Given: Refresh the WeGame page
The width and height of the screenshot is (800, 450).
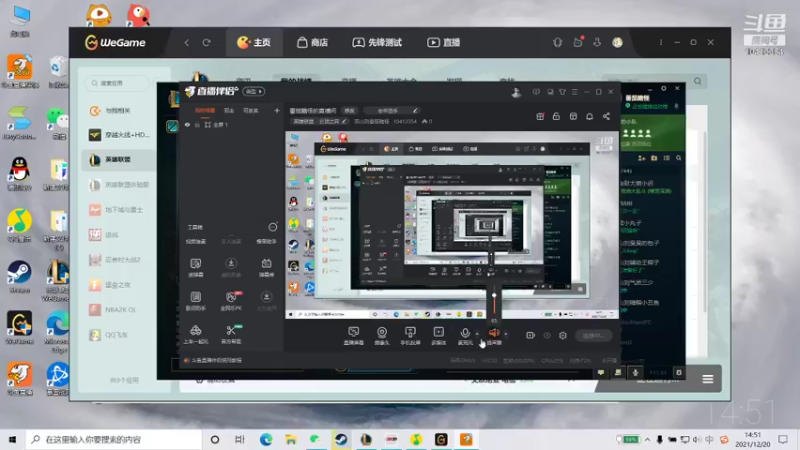Looking at the screenshot, I should click(x=206, y=42).
